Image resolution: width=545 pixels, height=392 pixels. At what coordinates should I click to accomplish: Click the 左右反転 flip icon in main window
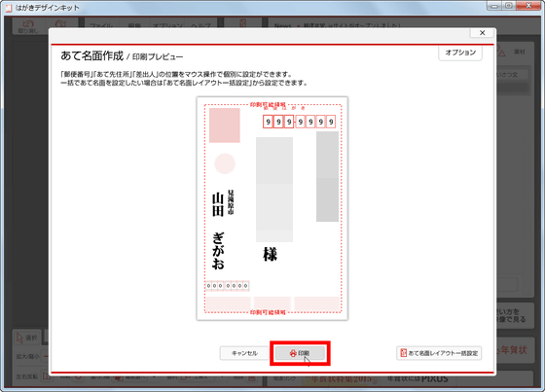[46, 376]
